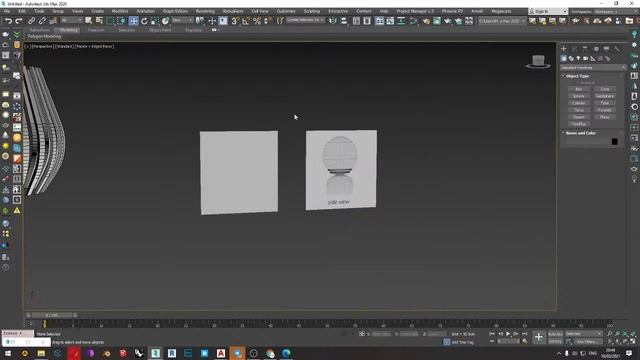
Task: Click the ViewCube in the viewport
Action: coord(538,62)
